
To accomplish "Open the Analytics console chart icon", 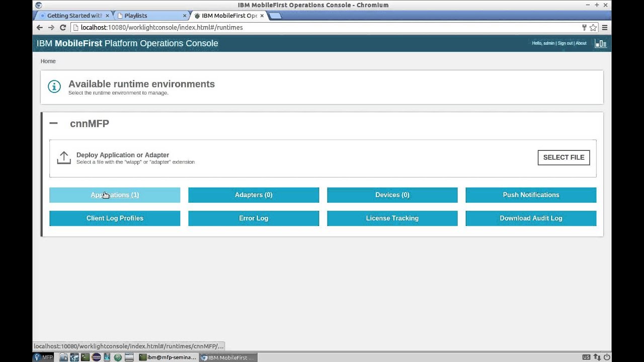I will coord(601,44).
